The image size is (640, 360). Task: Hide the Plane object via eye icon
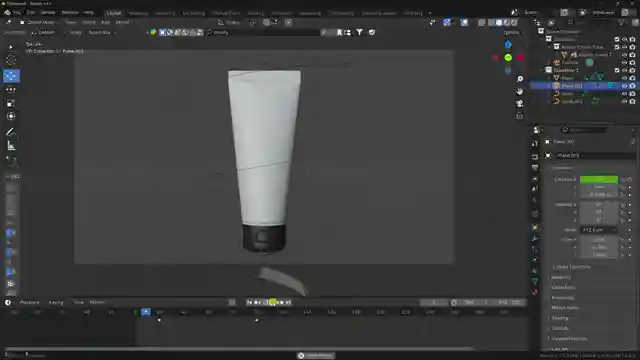624,78
